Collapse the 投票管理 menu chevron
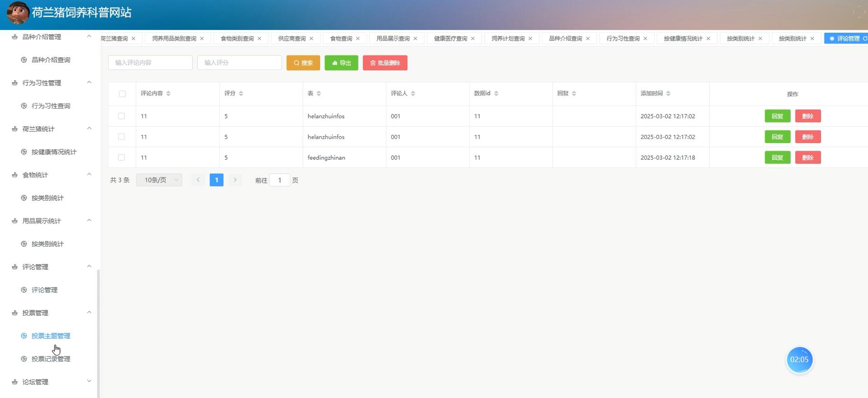 (89, 312)
